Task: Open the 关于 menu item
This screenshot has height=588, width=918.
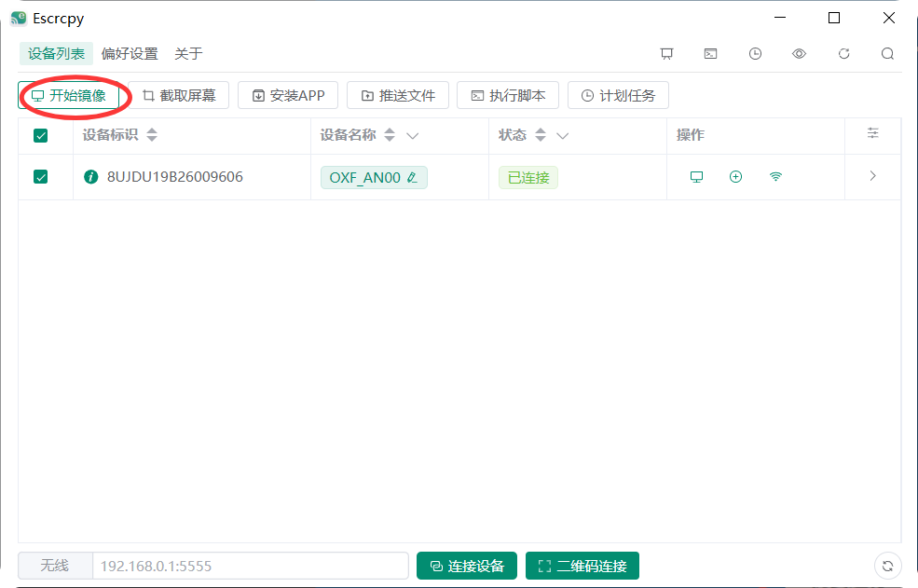Action: pos(189,54)
